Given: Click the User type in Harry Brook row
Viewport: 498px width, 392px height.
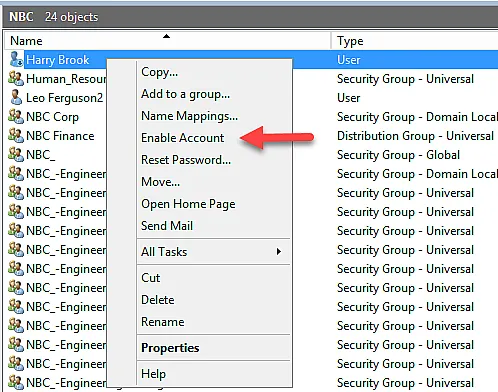Looking at the screenshot, I should (x=349, y=60).
